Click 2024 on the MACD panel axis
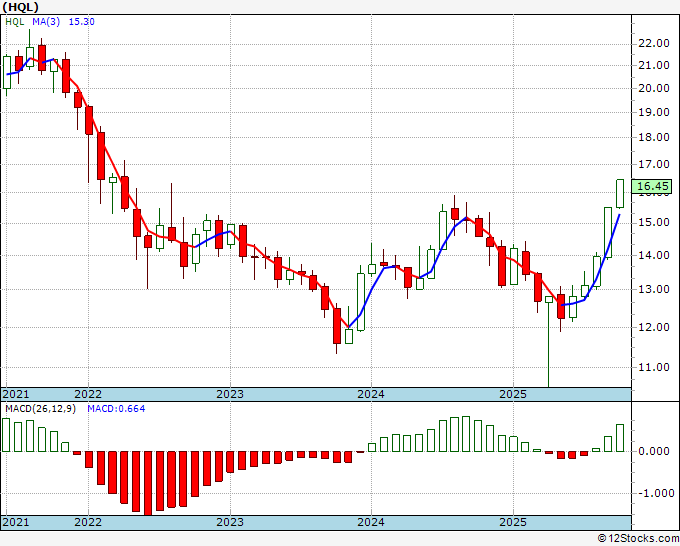 tap(371, 522)
